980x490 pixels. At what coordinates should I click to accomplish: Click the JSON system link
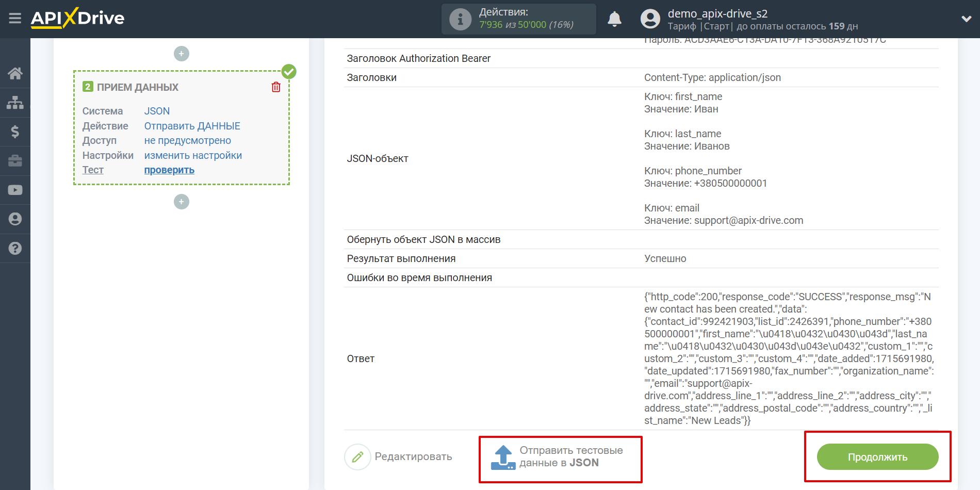tap(157, 111)
